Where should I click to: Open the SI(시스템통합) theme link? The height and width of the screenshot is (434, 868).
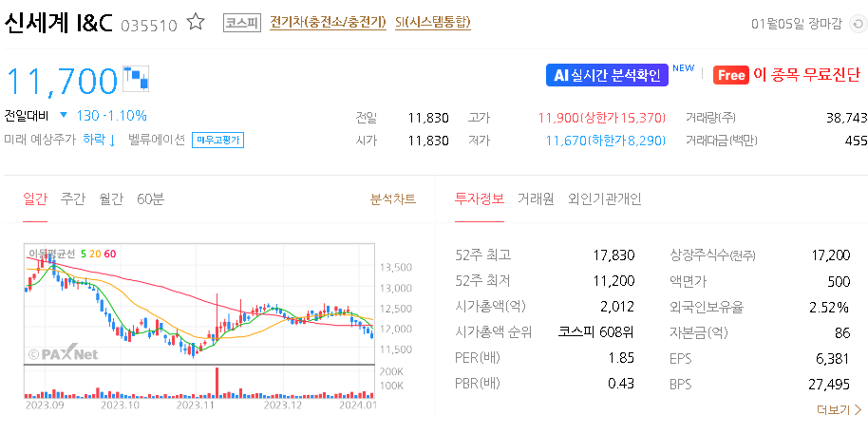click(x=433, y=23)
